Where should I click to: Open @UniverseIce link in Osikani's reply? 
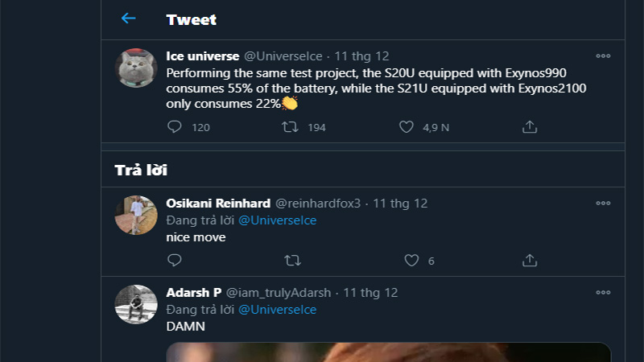pyautogui.click(x=277, y=220)
